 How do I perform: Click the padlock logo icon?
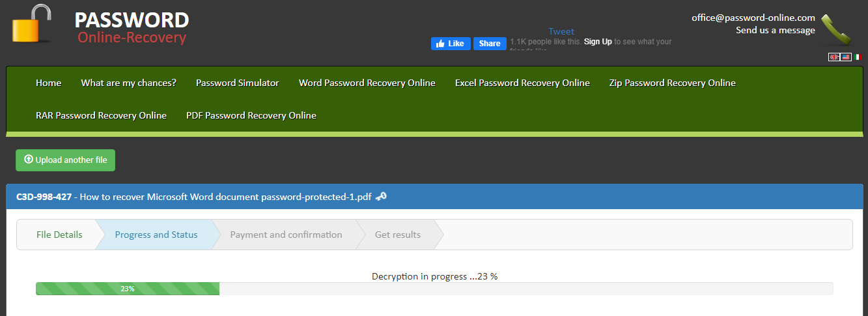[32, 23]
